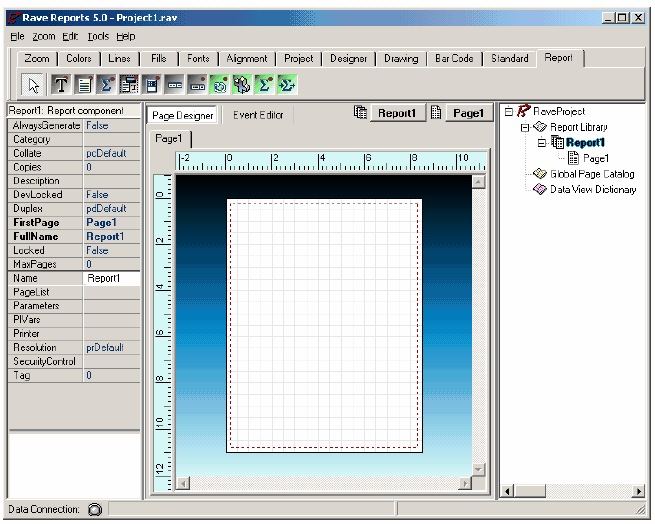
Task: Click the Data Connection status indicator
Action: point(95,509)
